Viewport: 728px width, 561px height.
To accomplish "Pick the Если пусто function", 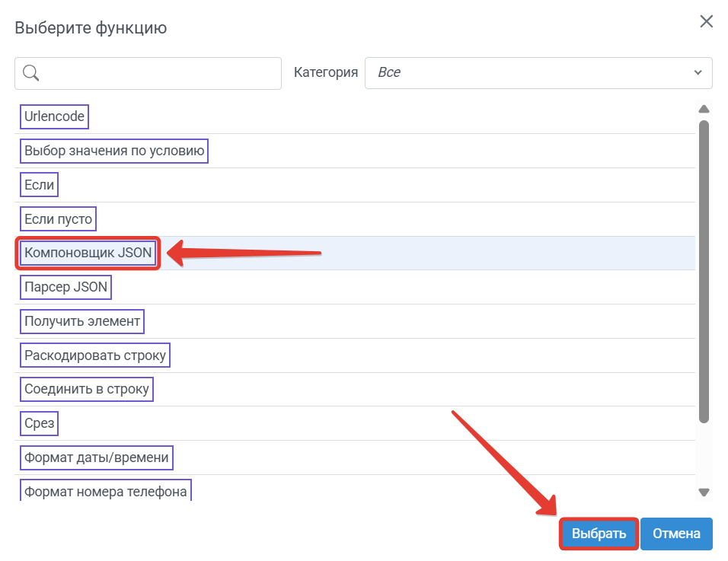I will point(58,219).
